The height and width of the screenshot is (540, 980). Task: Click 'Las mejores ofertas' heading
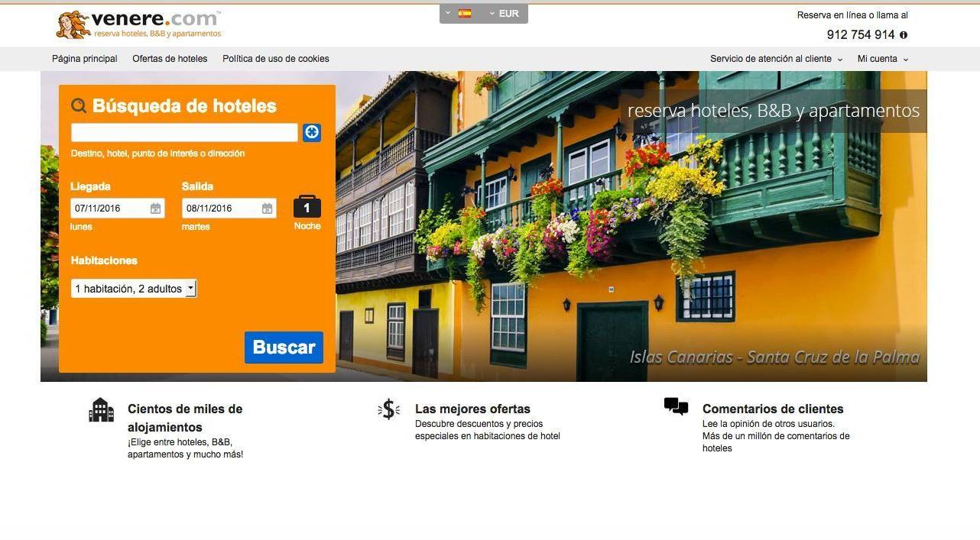pos(472,409)
